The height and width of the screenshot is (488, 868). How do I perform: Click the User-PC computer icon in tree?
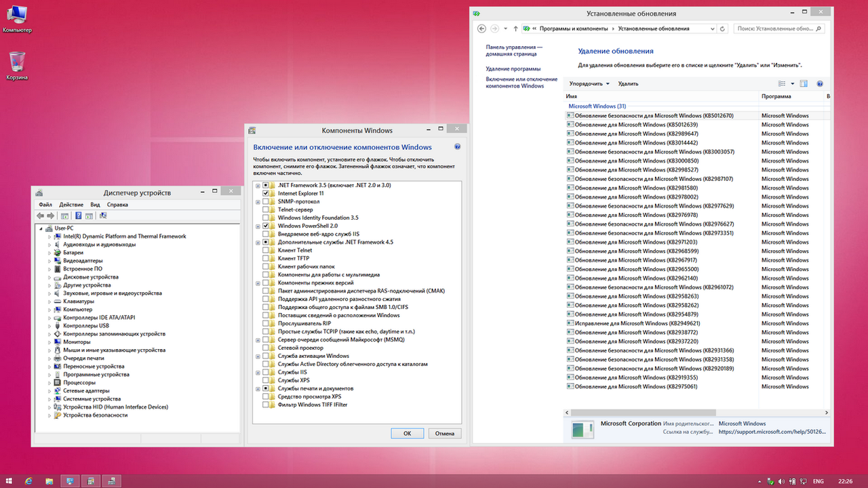click(50, 228)
